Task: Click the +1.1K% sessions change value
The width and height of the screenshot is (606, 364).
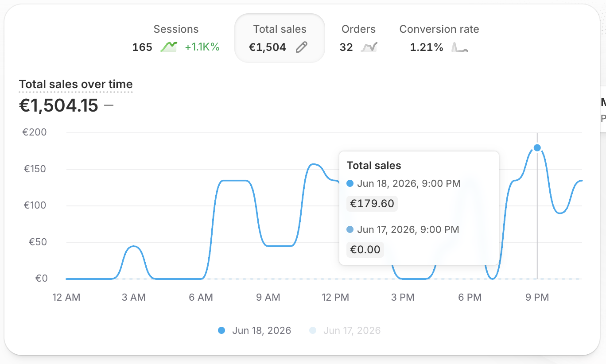Action: click(x=202, y=47)
